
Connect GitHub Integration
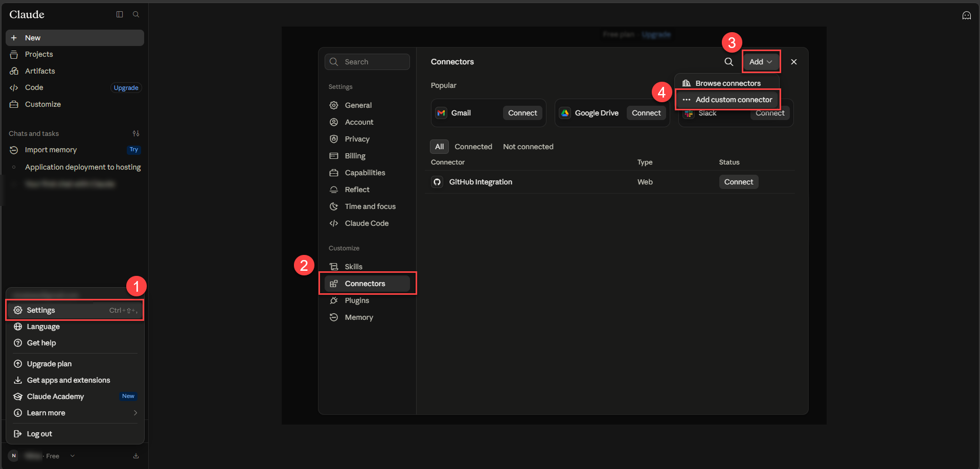click(739, 182)
